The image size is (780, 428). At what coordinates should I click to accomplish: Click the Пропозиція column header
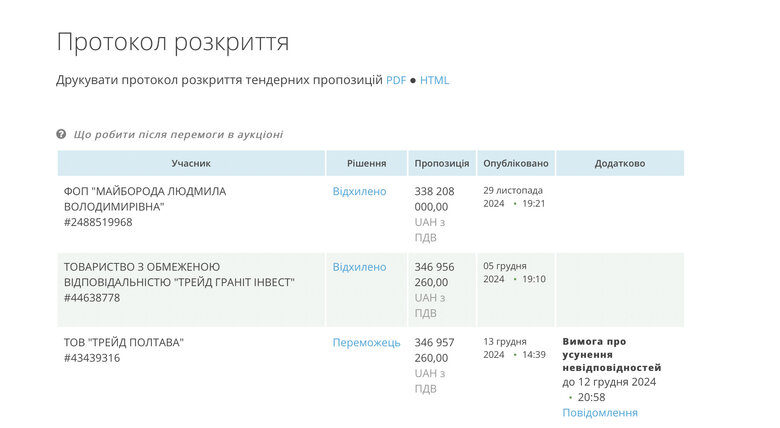pyautogui.click(x=442, y=163)
